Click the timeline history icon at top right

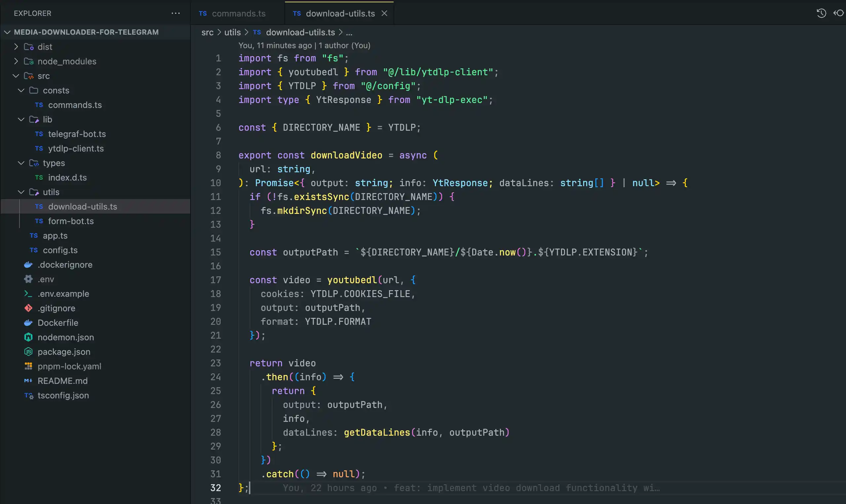click(821, 13)
